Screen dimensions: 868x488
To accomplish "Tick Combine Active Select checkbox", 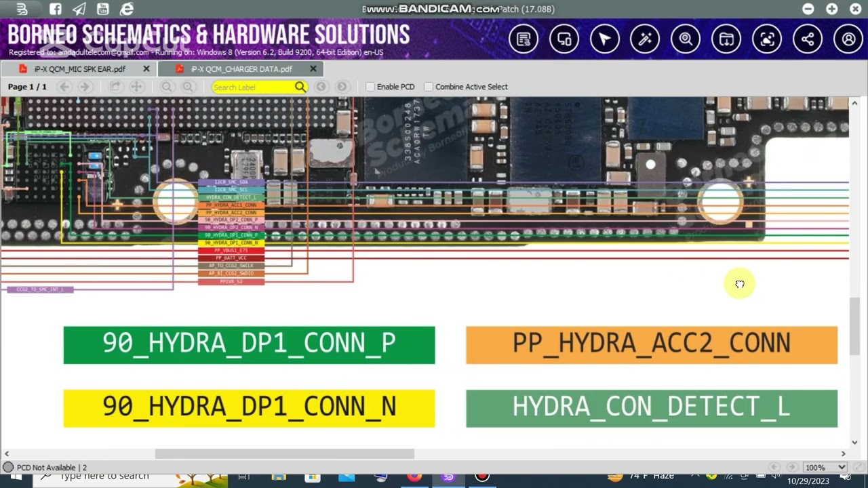I will pyautogui.click(x=429, y=87).
